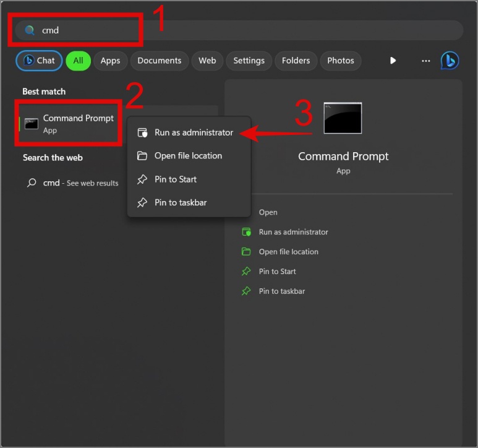The width and height of the screenshot is (478, 448).
Task: Open the more options ellipsis menu
Action: click(425, 61)
